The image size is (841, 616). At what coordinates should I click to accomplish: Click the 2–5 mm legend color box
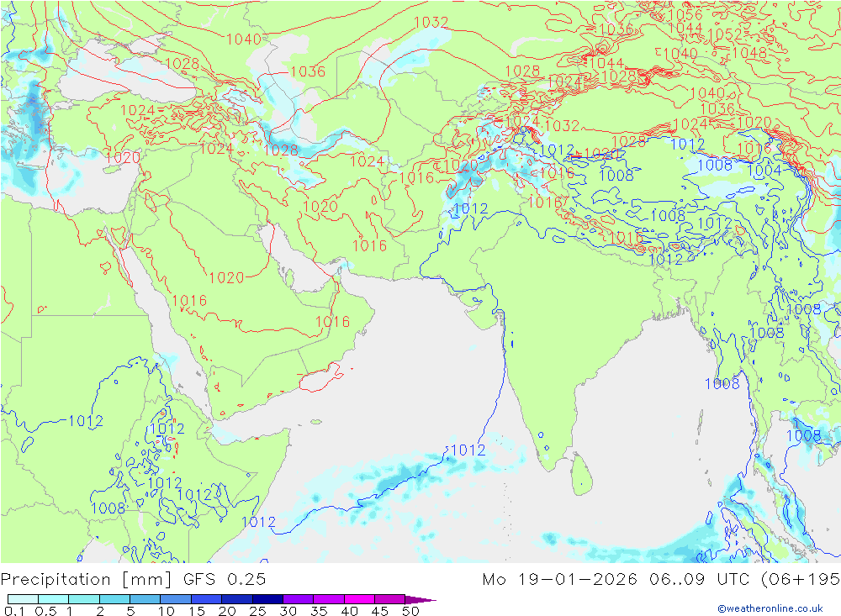[114, 599]
